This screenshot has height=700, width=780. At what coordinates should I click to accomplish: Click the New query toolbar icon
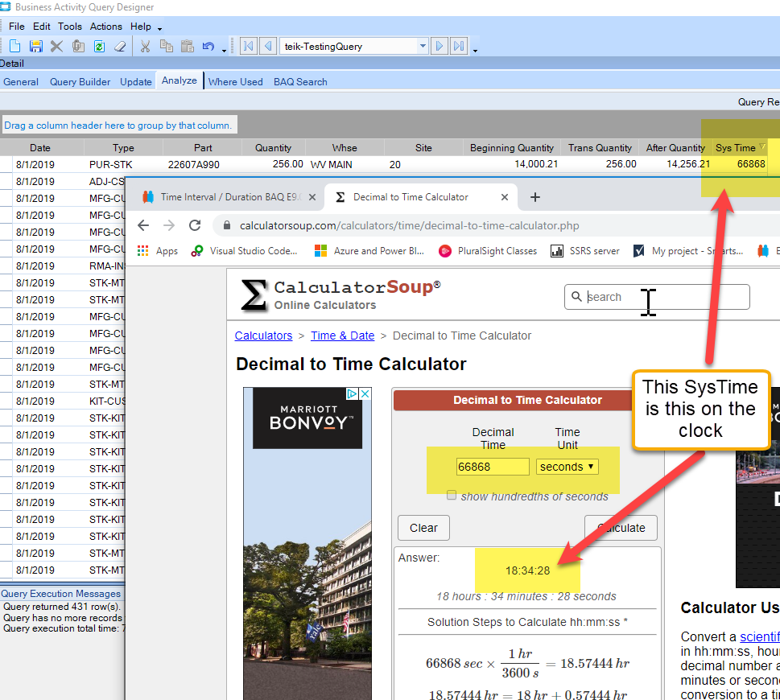point(15,46)
